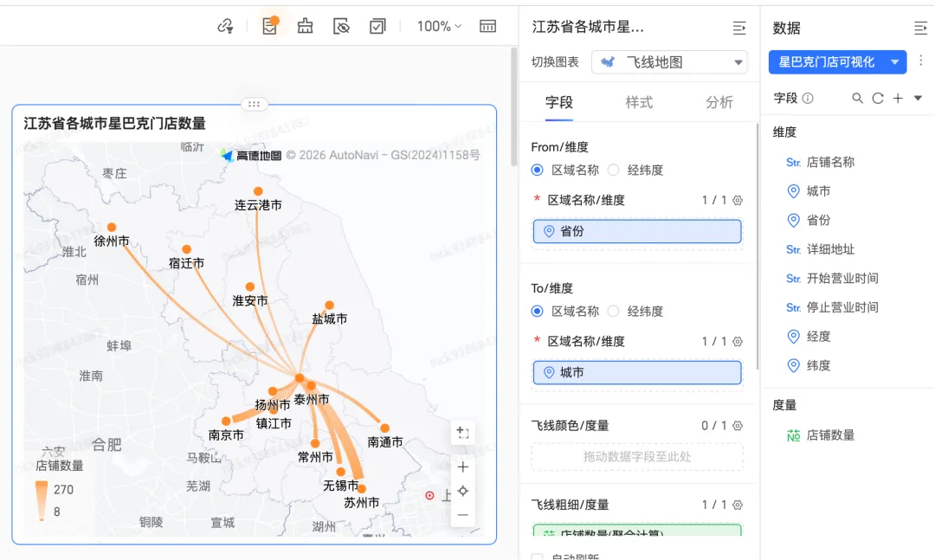
Task: Open gear settings for From 区域名称/维度
Action: pyautogui.click(x=738, y=201)
